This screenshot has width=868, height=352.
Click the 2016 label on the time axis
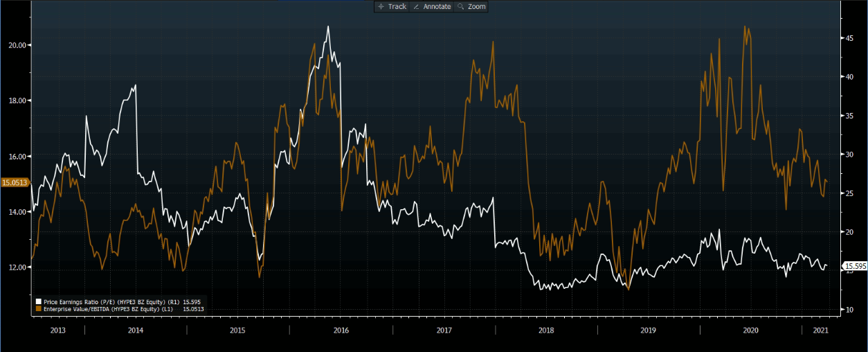click(x=341, y=331)
